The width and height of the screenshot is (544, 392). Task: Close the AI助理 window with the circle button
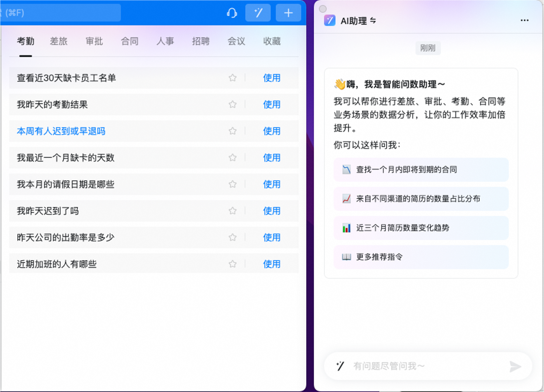pos(323,9)
